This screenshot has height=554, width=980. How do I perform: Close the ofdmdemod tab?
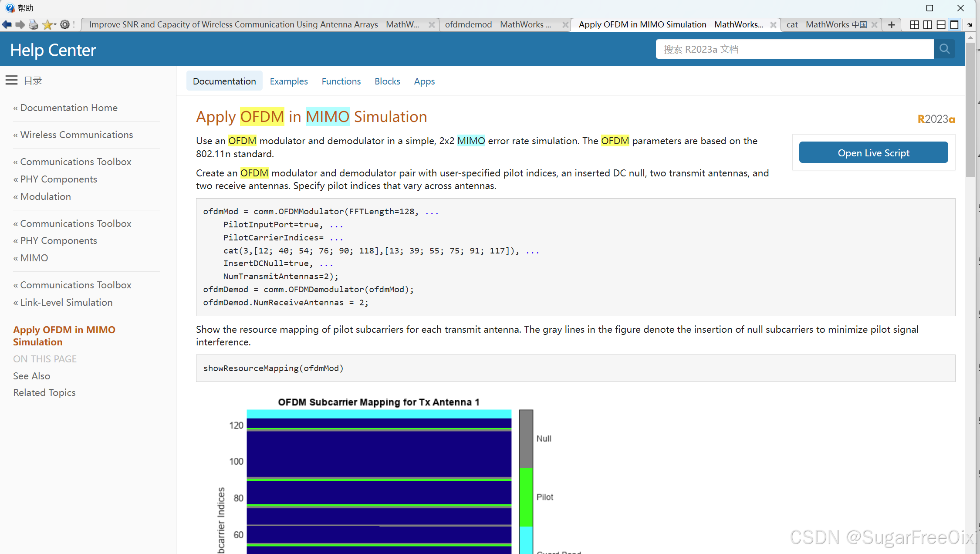click(x=565, y=25)
